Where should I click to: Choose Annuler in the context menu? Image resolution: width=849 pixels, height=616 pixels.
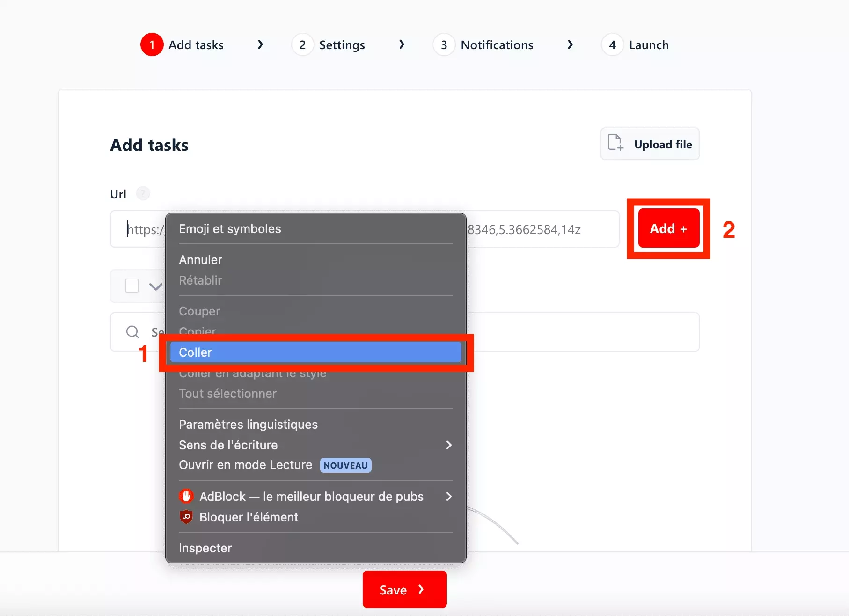pyautogui.click(x=200, y=260)
